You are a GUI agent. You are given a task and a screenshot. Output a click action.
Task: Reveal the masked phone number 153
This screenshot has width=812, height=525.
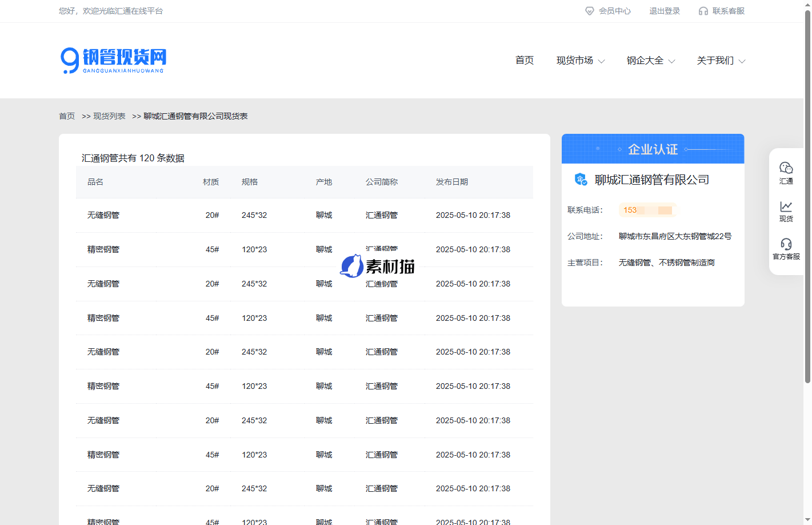click(x=647, y=210)
